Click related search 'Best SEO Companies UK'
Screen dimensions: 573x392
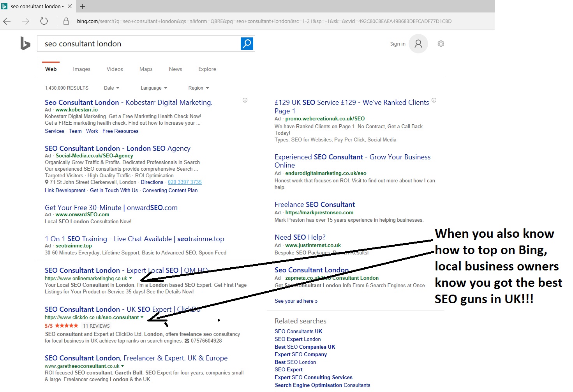(x=305, y=347)
